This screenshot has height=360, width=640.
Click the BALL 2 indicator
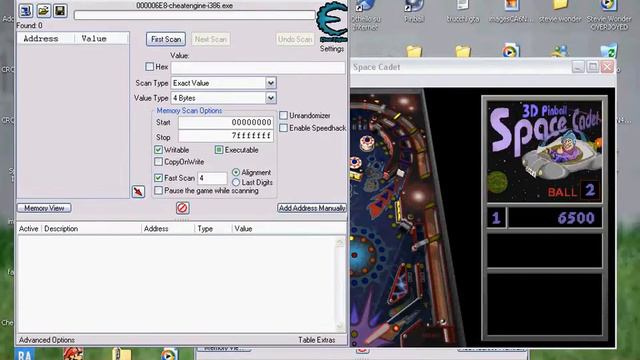coord(574,191)
